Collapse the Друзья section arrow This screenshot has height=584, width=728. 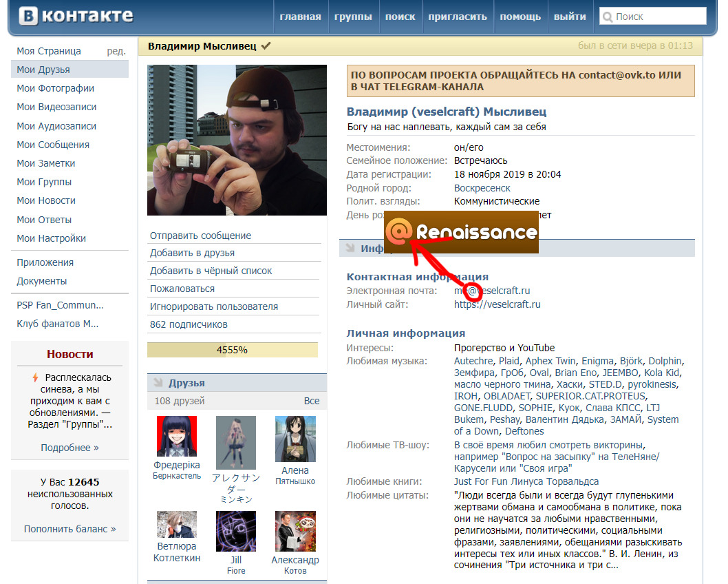[x=158, y=383]
